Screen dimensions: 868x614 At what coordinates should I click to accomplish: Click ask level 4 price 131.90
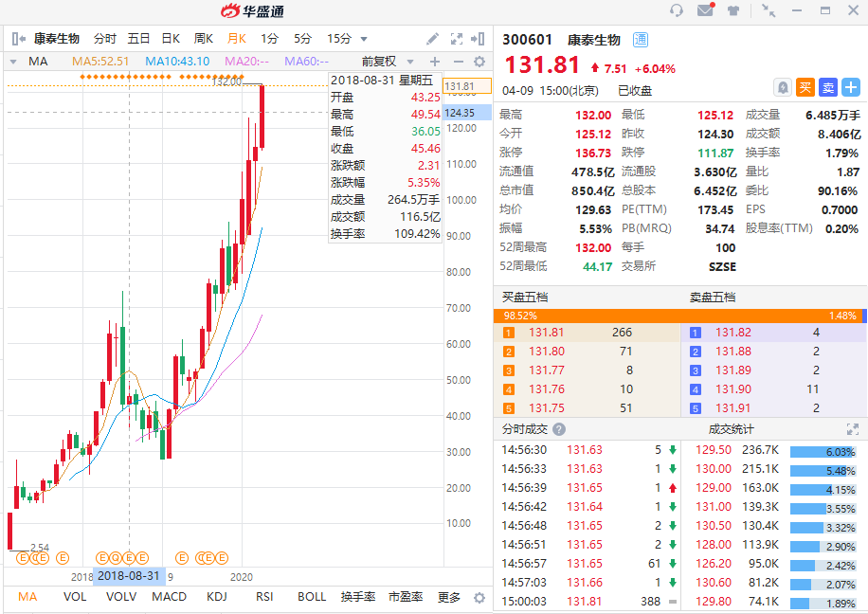733,389
